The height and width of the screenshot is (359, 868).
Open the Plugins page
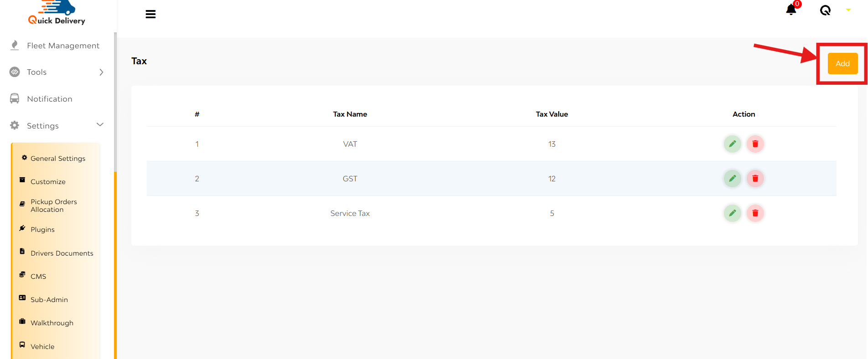[x=42, y=230]
